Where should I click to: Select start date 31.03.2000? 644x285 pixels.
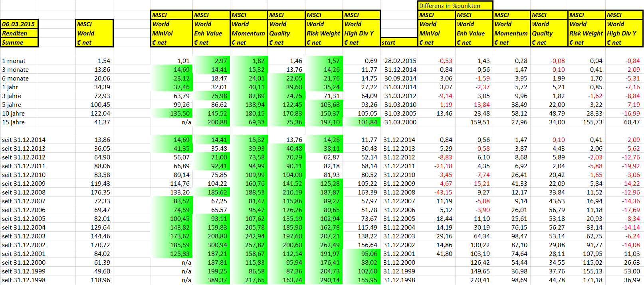tap(400, 122)
